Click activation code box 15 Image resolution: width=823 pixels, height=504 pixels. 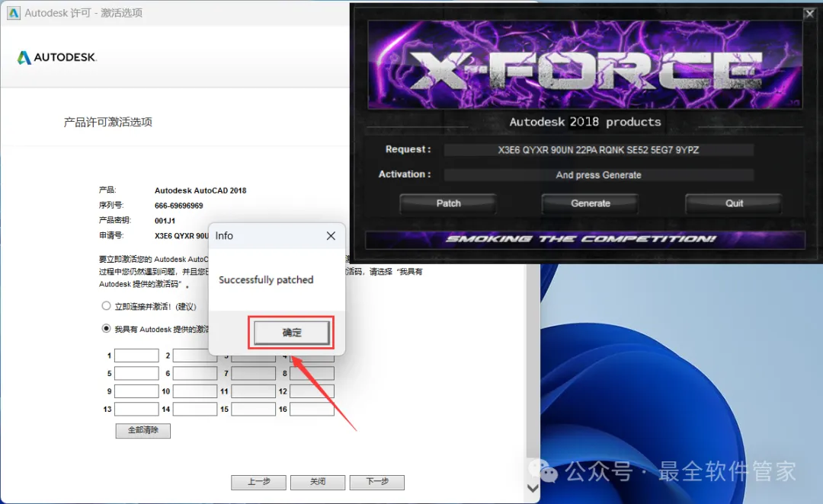[x=254, y=409]
